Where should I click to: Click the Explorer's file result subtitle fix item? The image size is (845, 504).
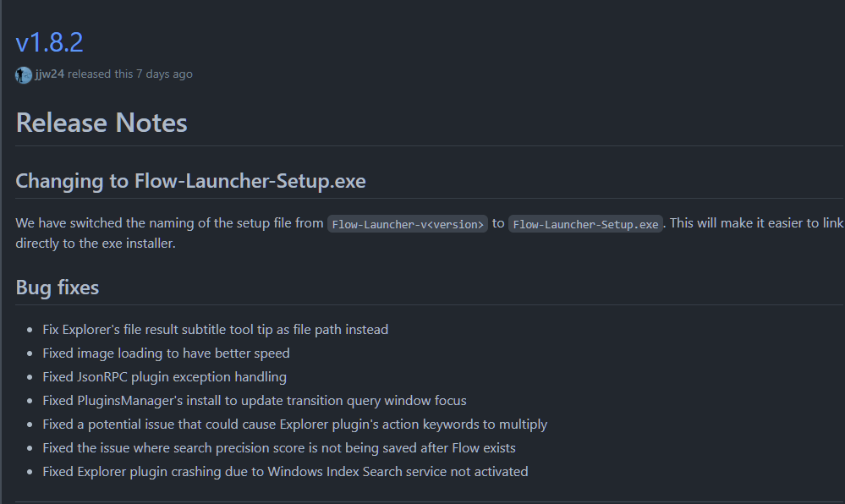pyautogui.click(x=215, y=329)
